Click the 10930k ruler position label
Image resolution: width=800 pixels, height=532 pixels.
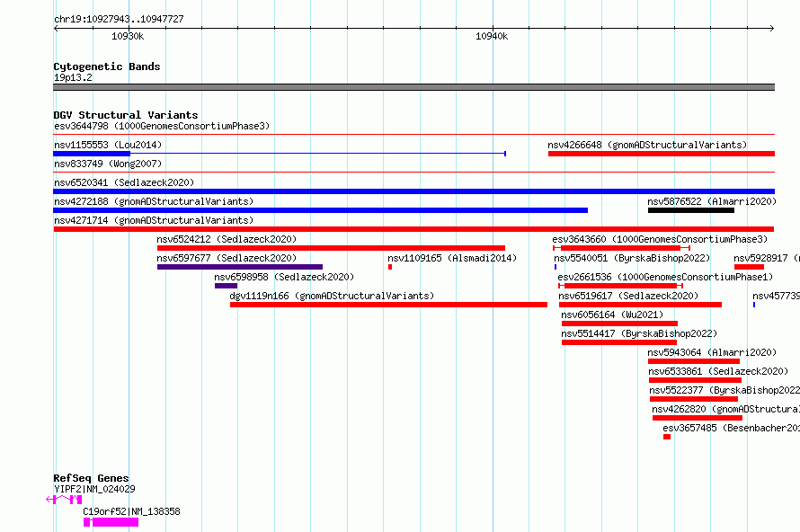coord(128,36)
